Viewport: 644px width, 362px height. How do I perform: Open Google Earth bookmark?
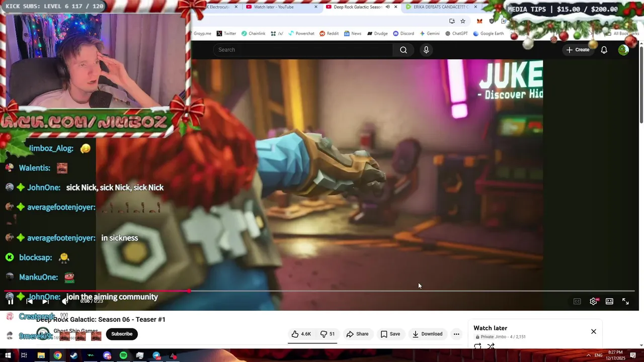tap(488, 34)
